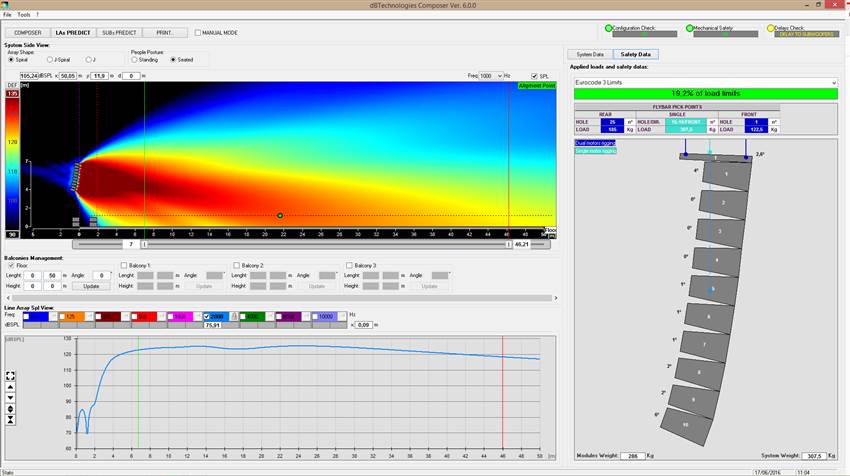
Task: Click the yellow Delays Check indicator
Action: pos(770,28)
